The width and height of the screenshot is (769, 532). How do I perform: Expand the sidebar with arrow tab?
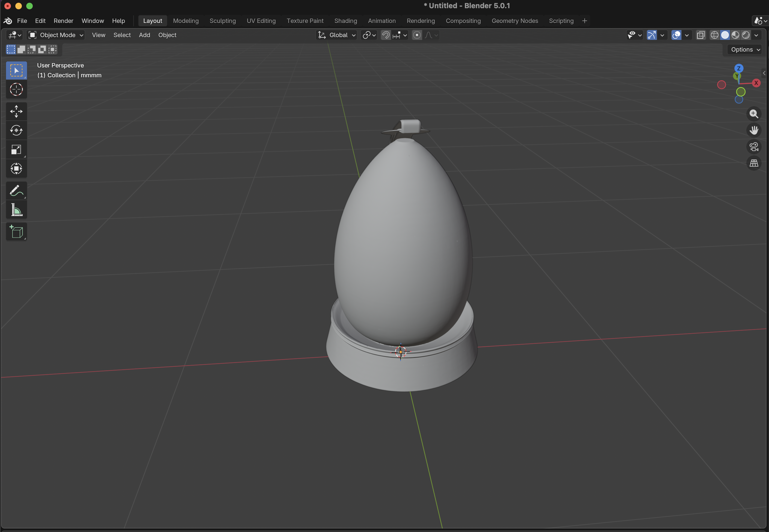pyautogui.click(x=764, y=73)
